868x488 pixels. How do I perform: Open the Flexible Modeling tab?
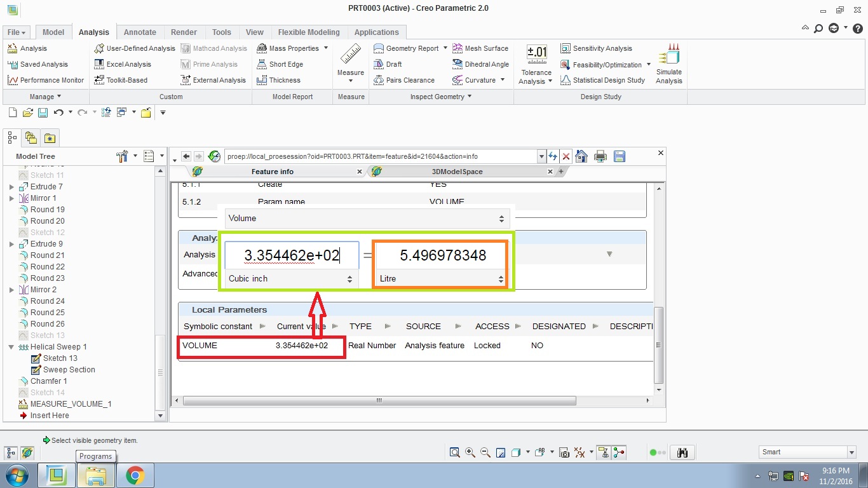309,32
